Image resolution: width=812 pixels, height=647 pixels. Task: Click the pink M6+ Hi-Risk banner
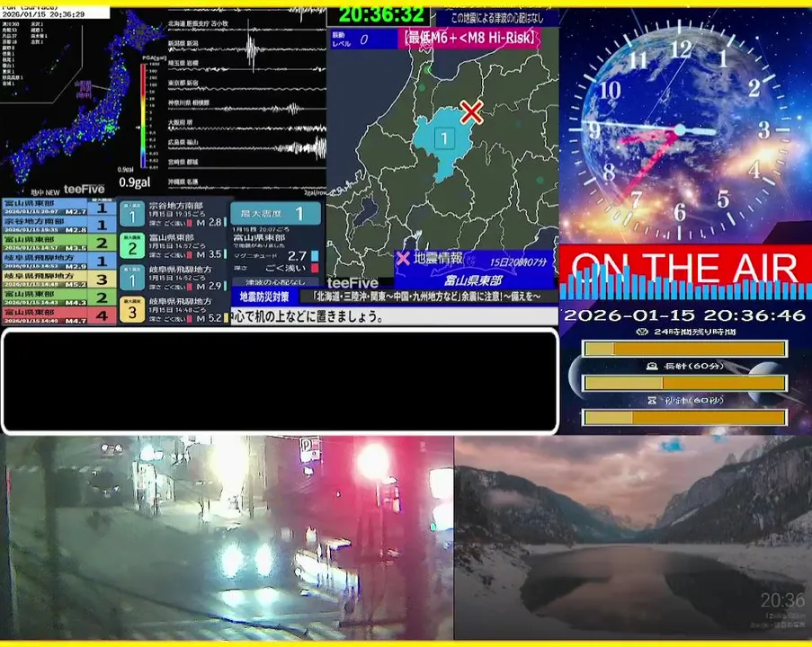[469, 39]
